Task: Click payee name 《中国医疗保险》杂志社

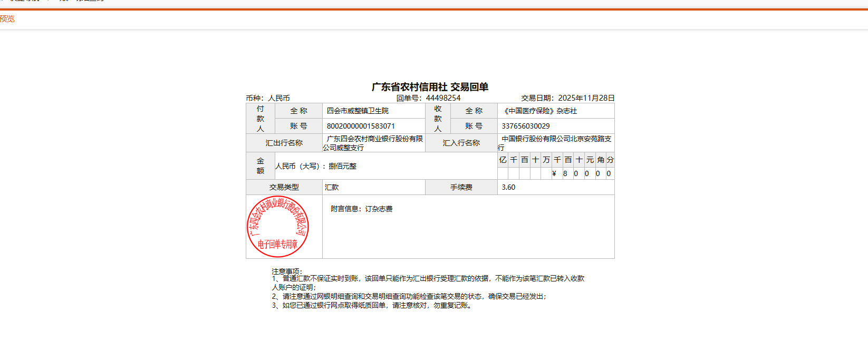Action: (x=539, y=111)
